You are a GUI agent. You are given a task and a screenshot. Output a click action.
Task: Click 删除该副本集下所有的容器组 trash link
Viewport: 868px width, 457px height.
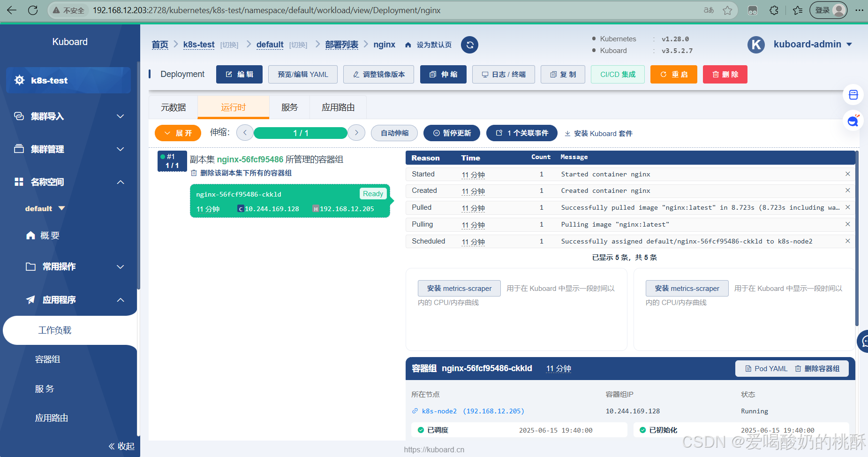pos(241,173)
